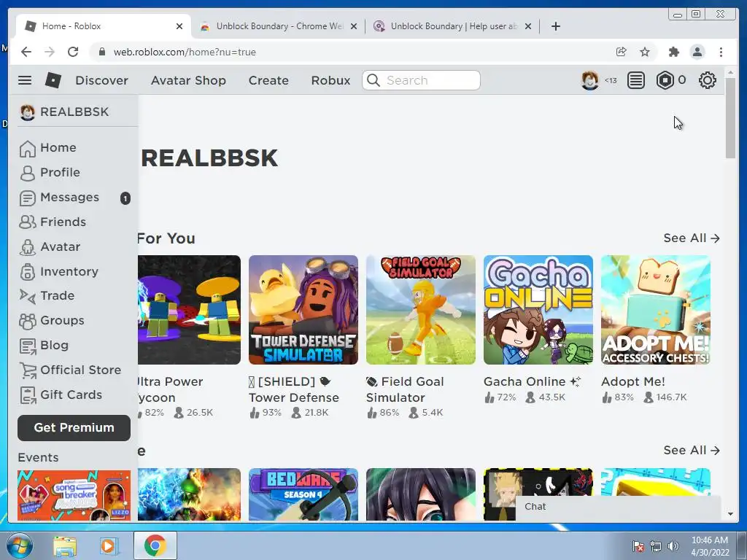Screen dimensions: 747x560
Task: Open the Robux menu item
Action: click(330, 80)
